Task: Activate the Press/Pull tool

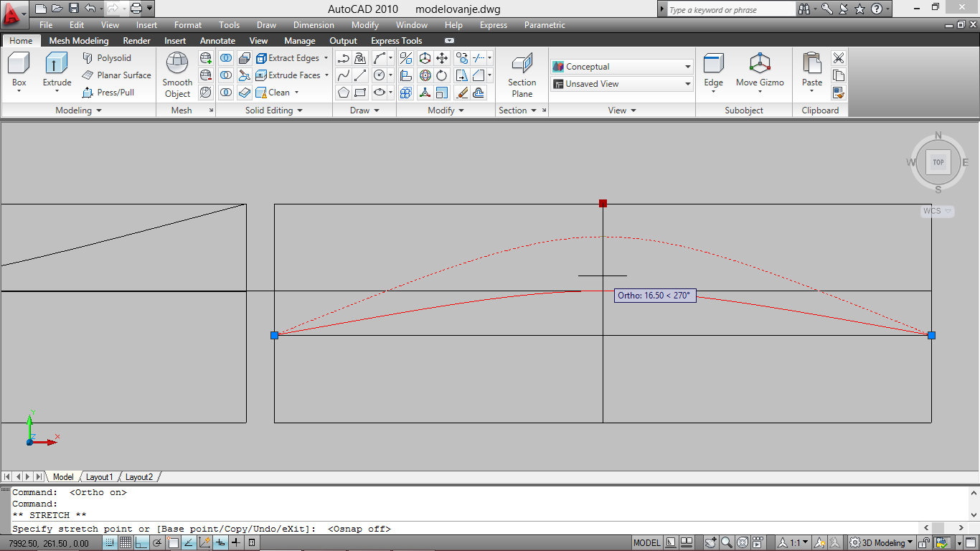Action: 108,93
